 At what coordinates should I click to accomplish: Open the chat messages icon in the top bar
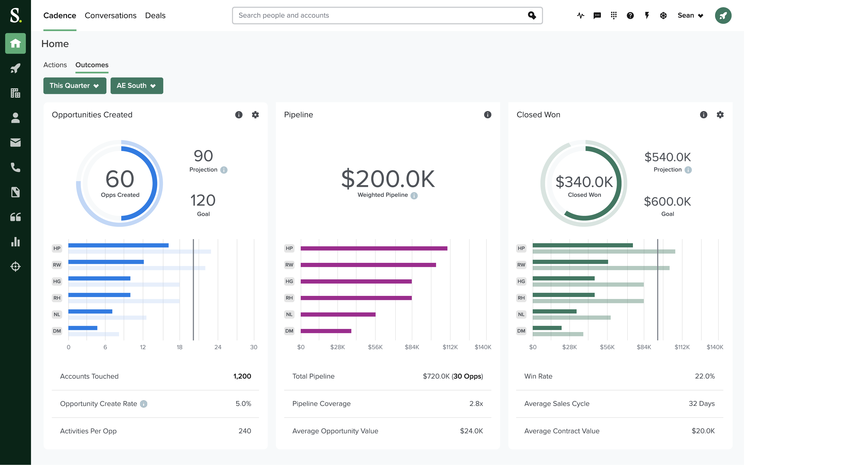(x=597, y=15)
